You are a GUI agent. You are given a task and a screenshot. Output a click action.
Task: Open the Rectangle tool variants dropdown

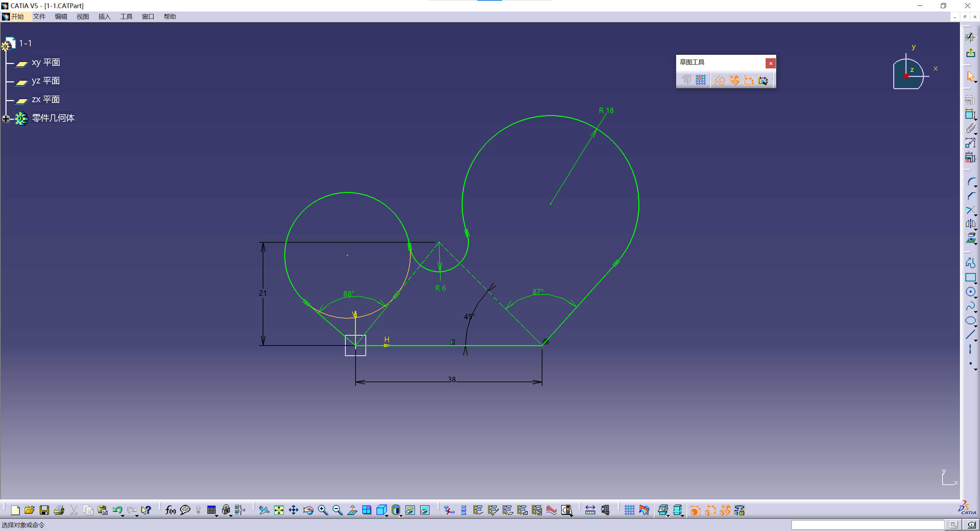[976, 284]
